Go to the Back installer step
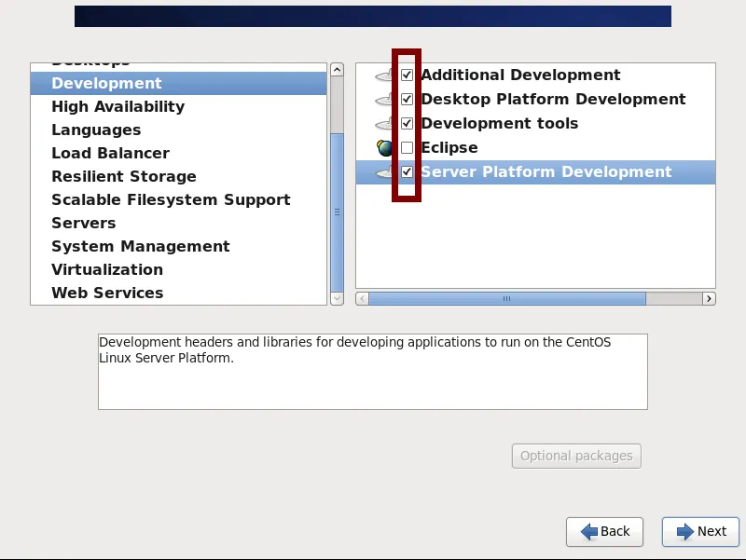This screenshot has width=746, height=560. (604, 531)
